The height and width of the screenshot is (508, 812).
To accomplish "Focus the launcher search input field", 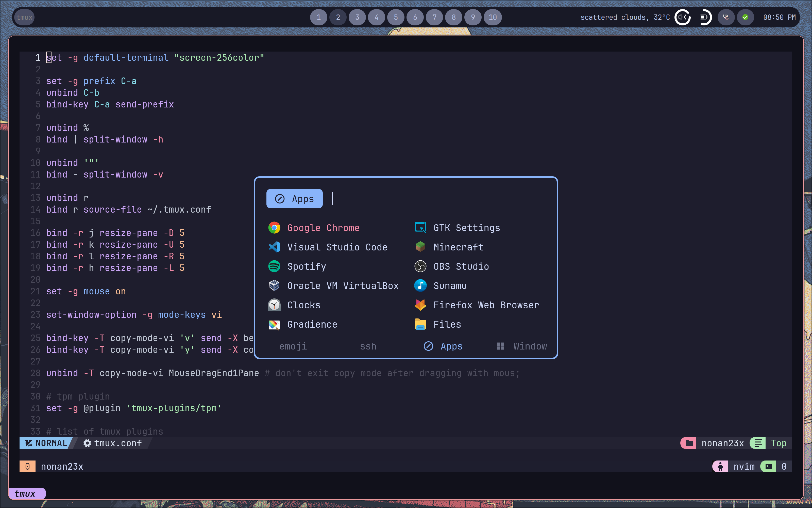I will [436, 199].
